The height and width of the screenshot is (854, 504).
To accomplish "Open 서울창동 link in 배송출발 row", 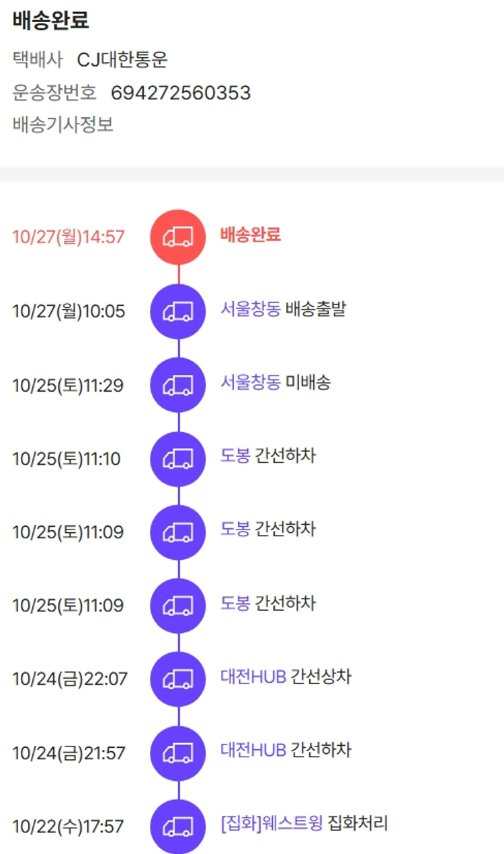I will click(x=250, y=309).
